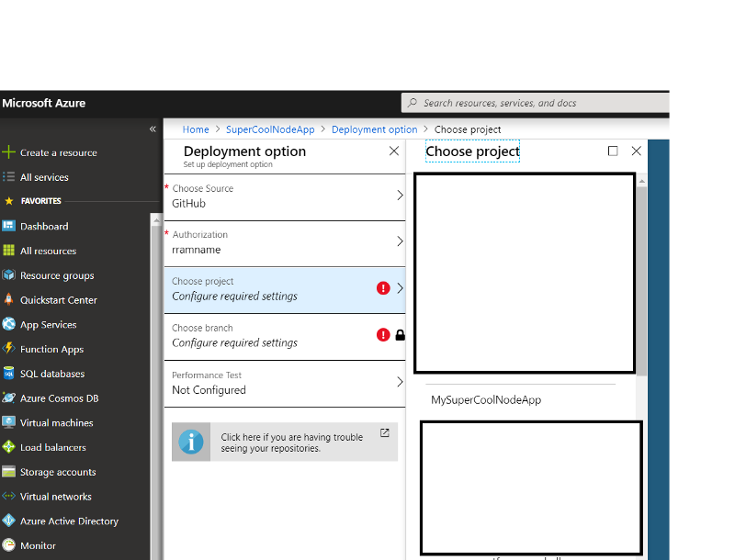
Task: Click the All resources grid icon
Action: point(8,251)
